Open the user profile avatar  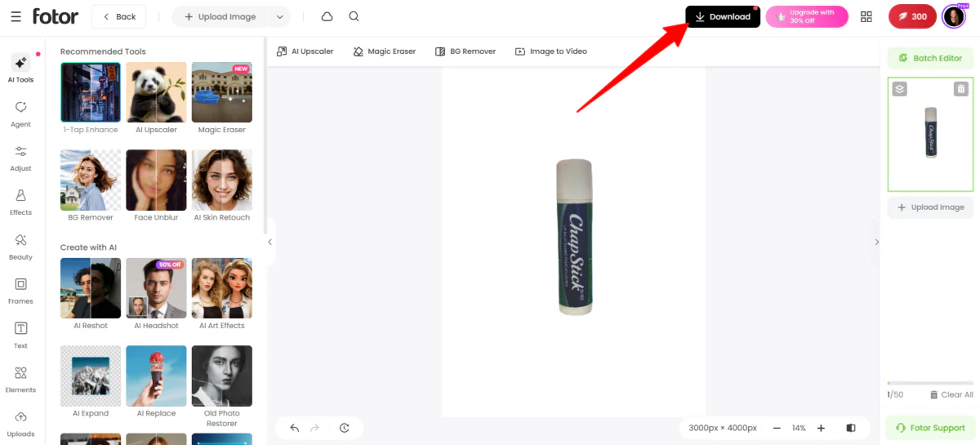click(x=954, y=16)
